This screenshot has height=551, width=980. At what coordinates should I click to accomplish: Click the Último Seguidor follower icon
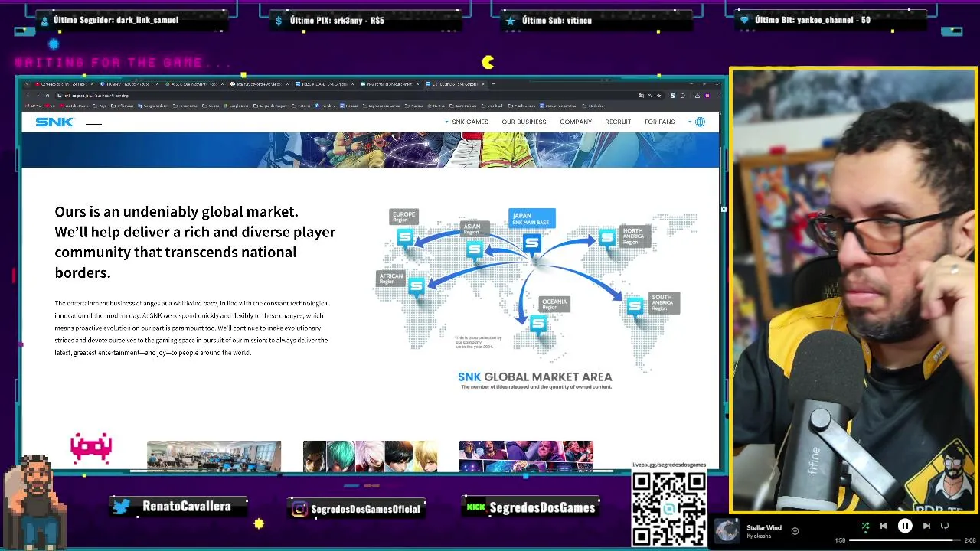pyautogui.click(x=44, y=21)
